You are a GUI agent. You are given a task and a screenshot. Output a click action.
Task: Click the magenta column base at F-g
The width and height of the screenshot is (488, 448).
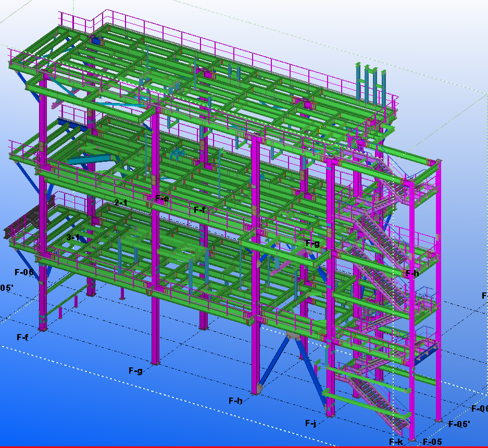point(155,361)
